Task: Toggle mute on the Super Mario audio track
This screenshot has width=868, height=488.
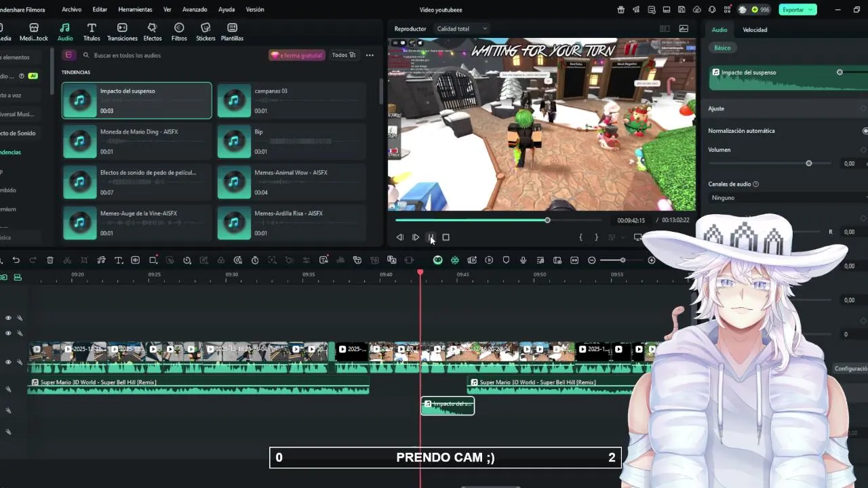Action: (x=8, y=389)
